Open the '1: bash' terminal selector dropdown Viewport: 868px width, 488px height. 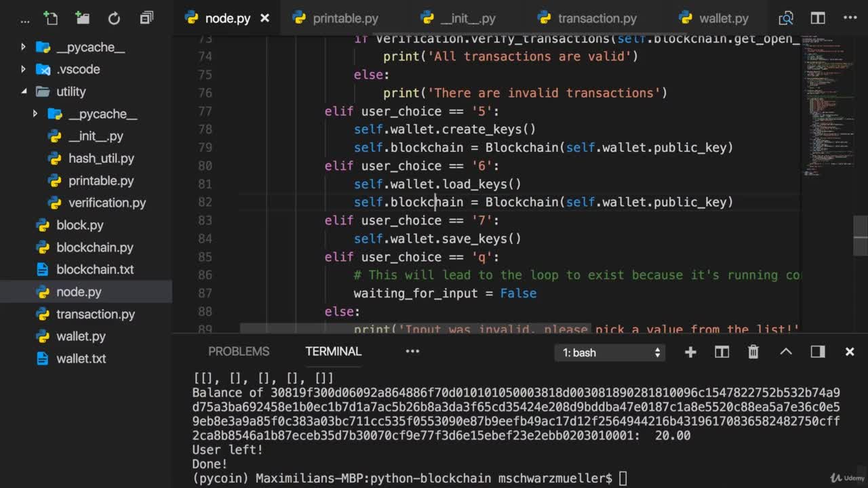click(610, 352)
